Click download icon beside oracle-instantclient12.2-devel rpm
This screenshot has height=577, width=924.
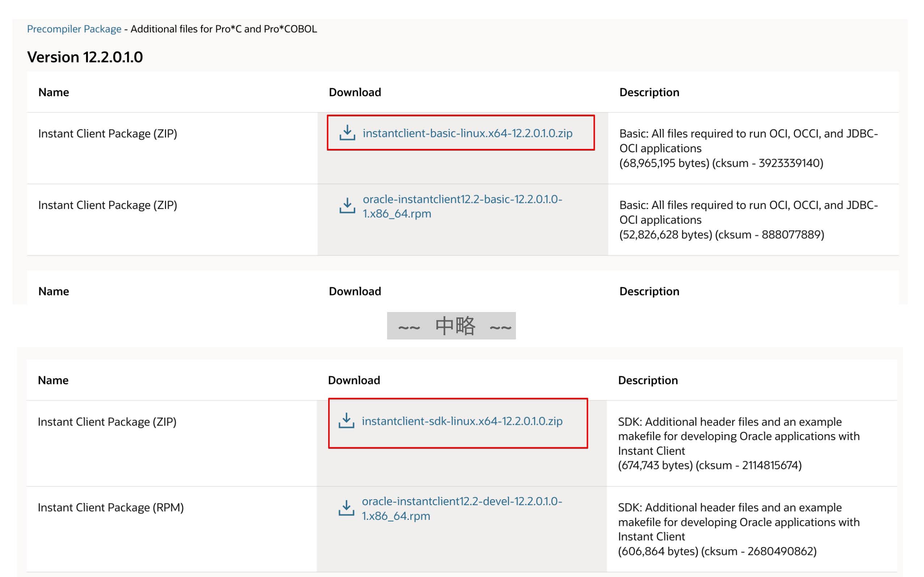[x=346, y=508]
